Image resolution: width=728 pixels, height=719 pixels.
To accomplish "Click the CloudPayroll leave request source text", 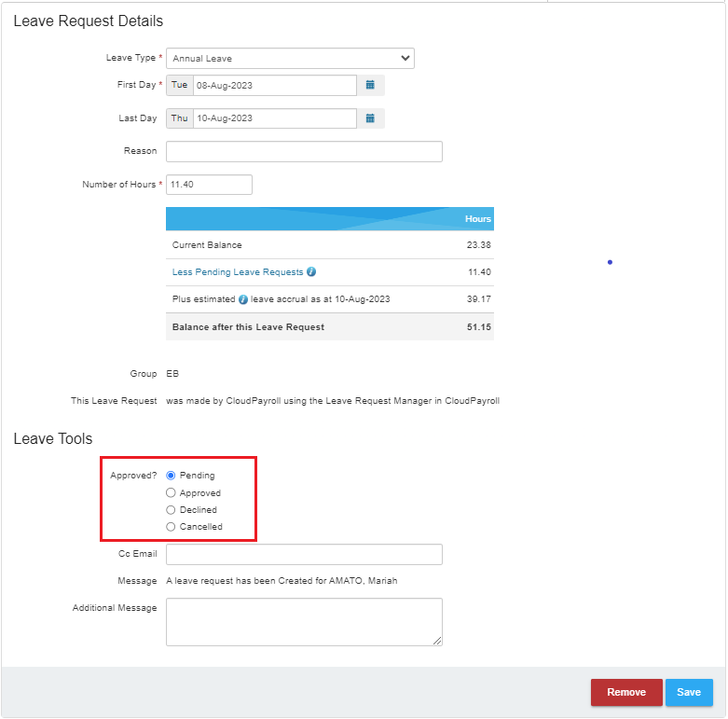I will pos(333,401).
